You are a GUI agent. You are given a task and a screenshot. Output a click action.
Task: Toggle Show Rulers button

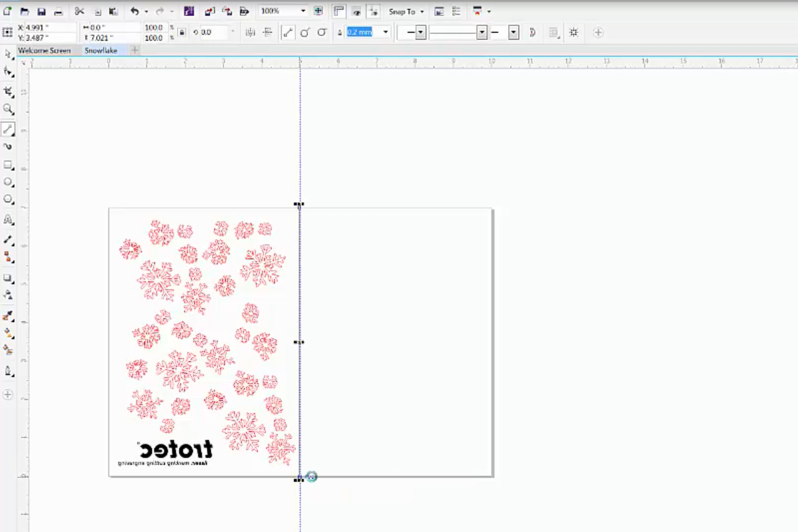(x=339, y=11)
